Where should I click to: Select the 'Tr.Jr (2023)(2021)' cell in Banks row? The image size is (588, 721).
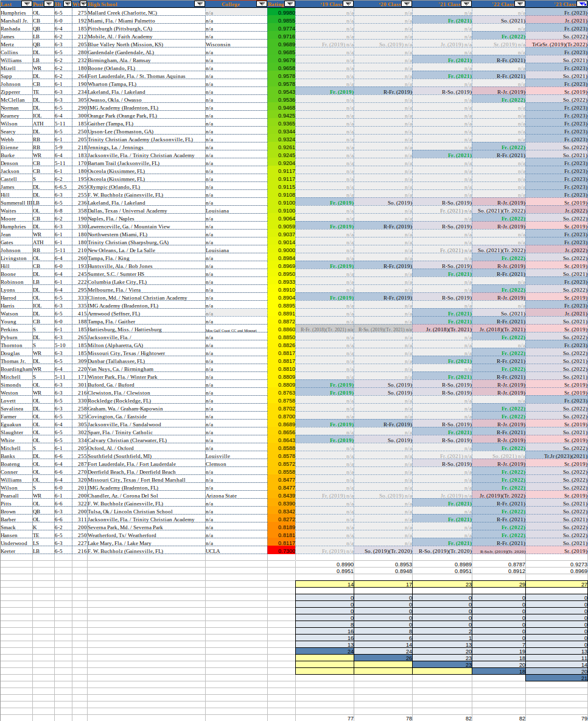[x=557, y=456]
